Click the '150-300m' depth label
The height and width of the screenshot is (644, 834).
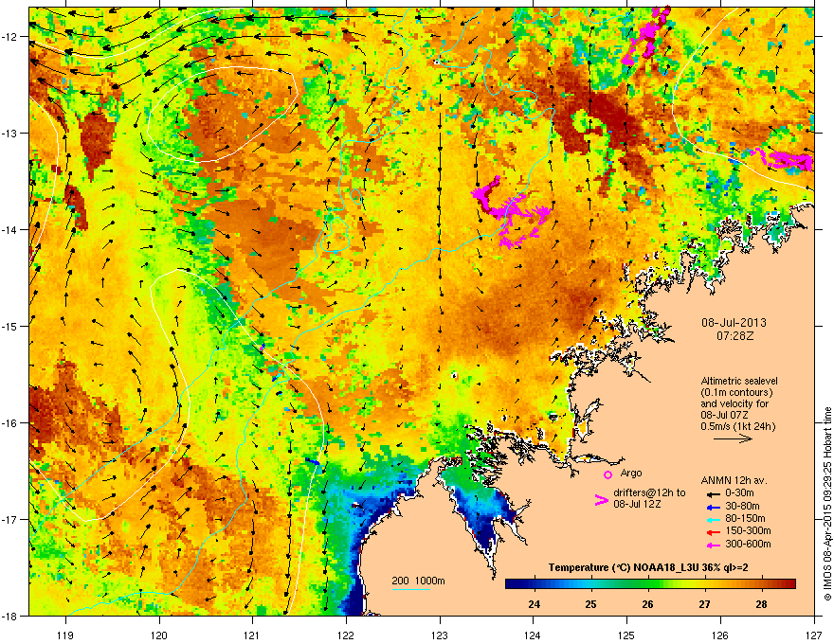pyautogui.click(x=748, y=530)
